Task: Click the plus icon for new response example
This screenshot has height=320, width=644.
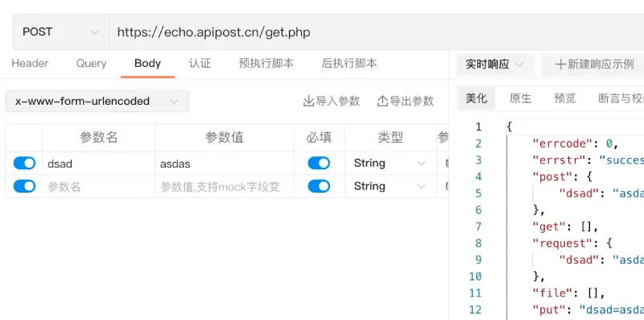Action: tap(560, 64)
